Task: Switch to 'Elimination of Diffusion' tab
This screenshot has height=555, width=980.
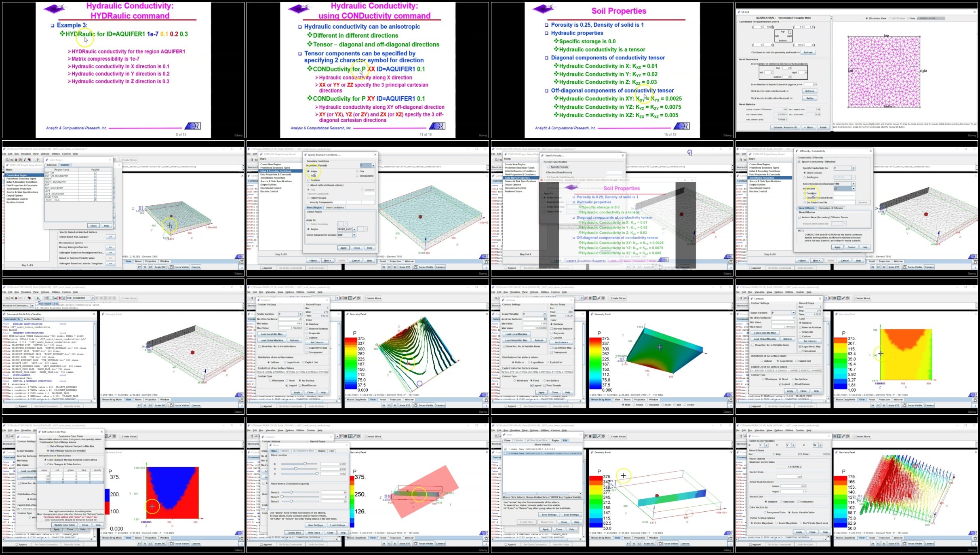Action: 830,208
